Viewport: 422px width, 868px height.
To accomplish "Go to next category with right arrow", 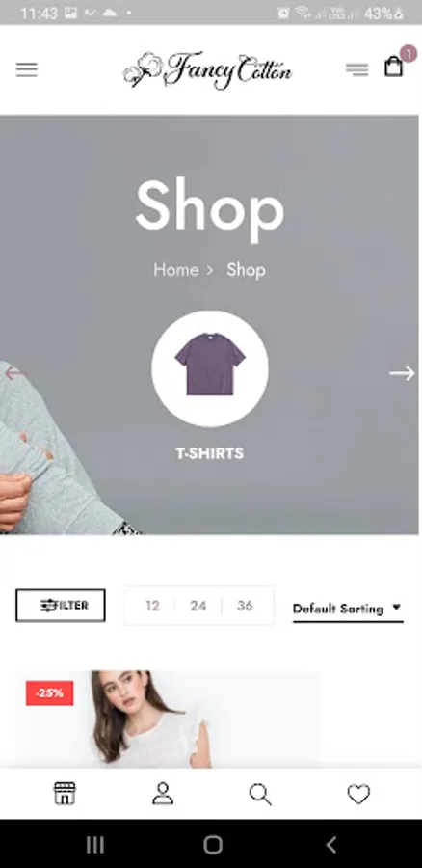I will 402,373.
